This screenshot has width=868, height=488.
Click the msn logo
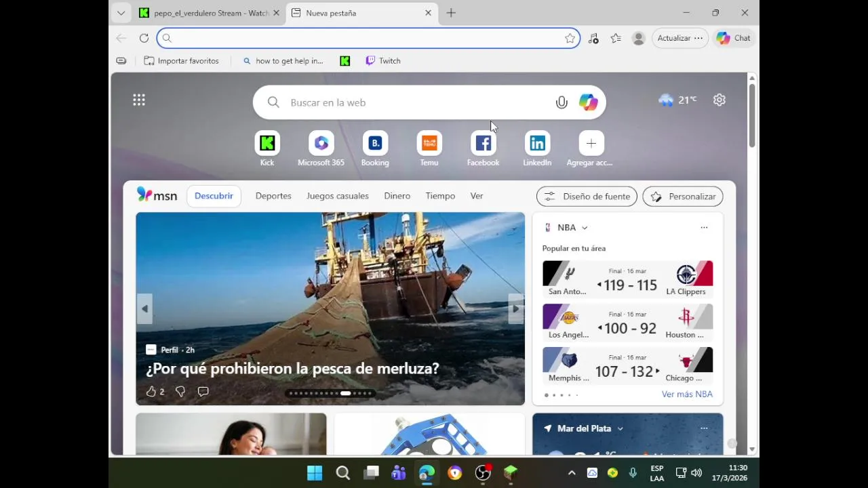click(157, 195)
